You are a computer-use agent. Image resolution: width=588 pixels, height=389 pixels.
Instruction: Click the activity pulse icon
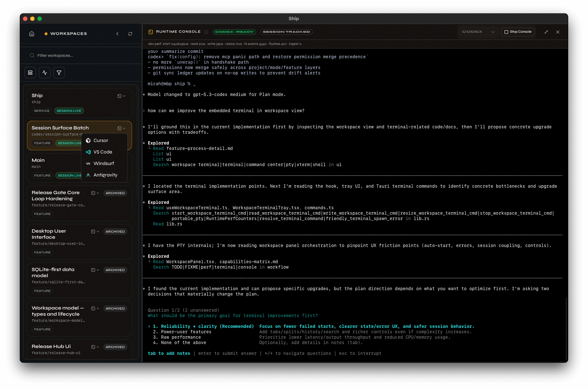click(x=45, y=72)
